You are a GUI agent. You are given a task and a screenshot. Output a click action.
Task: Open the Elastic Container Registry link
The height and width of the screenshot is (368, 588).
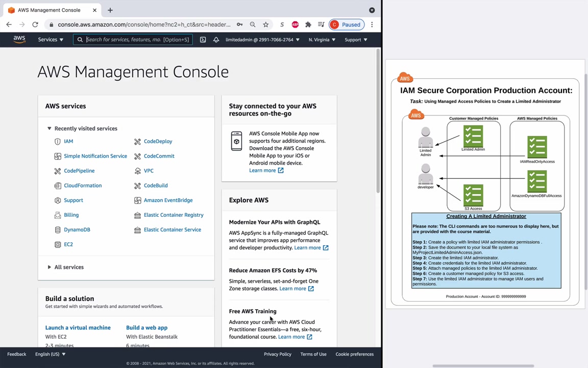coord(174,215)
